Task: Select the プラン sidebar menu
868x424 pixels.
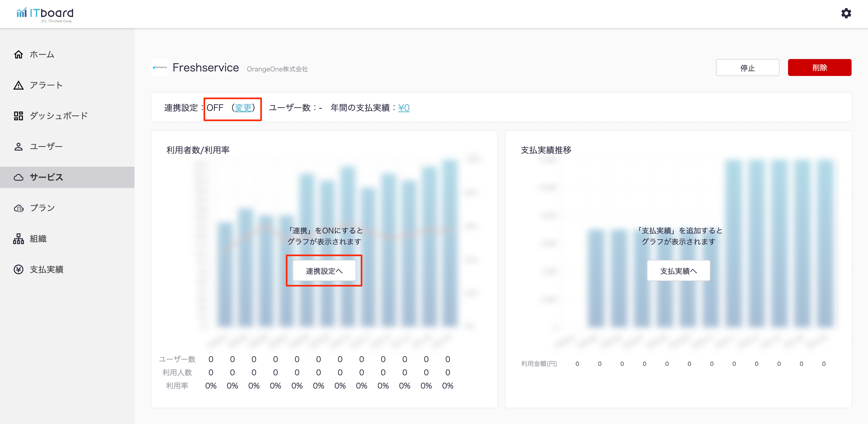Action: pyautogui.click(x=42, y=208)
